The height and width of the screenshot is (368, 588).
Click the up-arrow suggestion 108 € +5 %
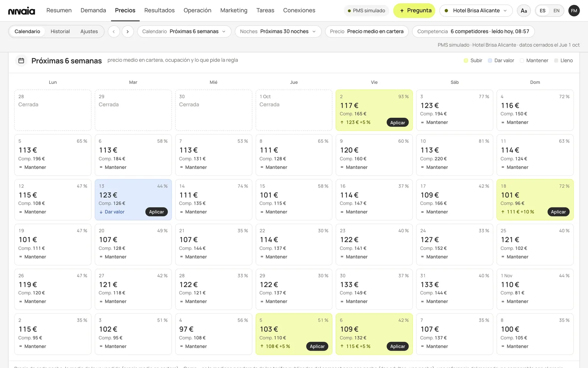(x=275, y=346)
